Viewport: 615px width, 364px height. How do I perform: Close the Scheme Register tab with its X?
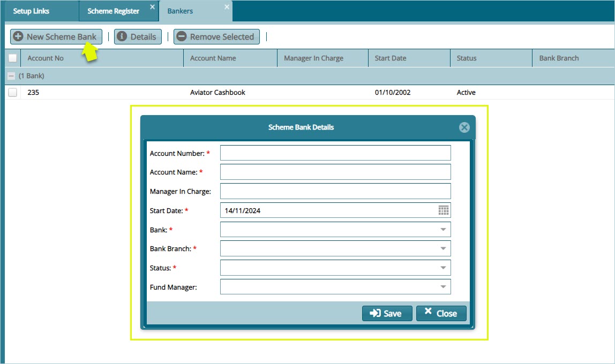click(x=152, y=7)
